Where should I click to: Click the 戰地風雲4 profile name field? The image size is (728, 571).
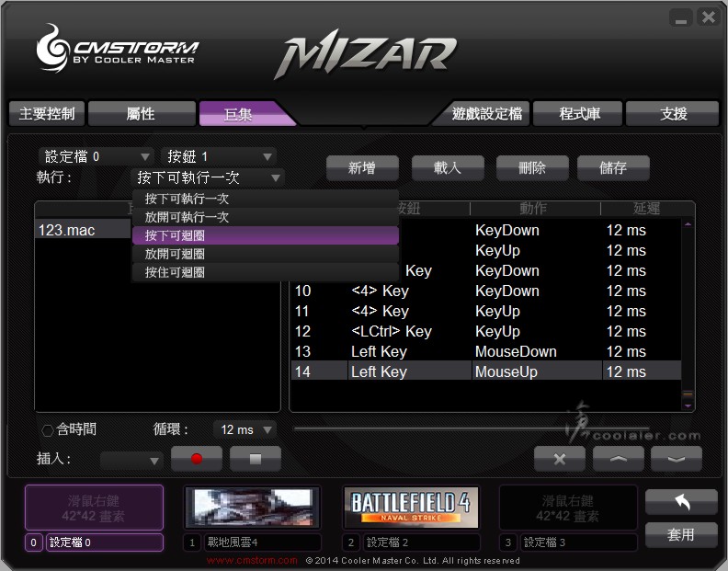pos(263,542)
